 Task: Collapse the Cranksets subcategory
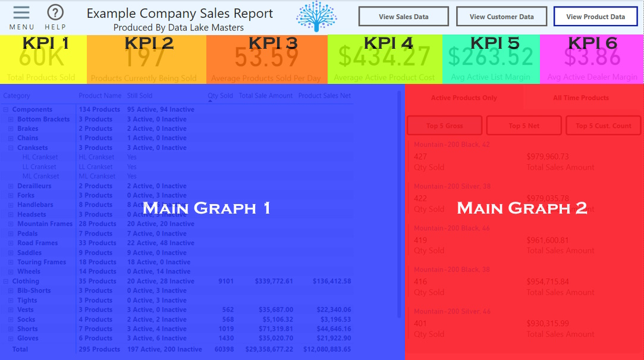[x=11, y=148]
